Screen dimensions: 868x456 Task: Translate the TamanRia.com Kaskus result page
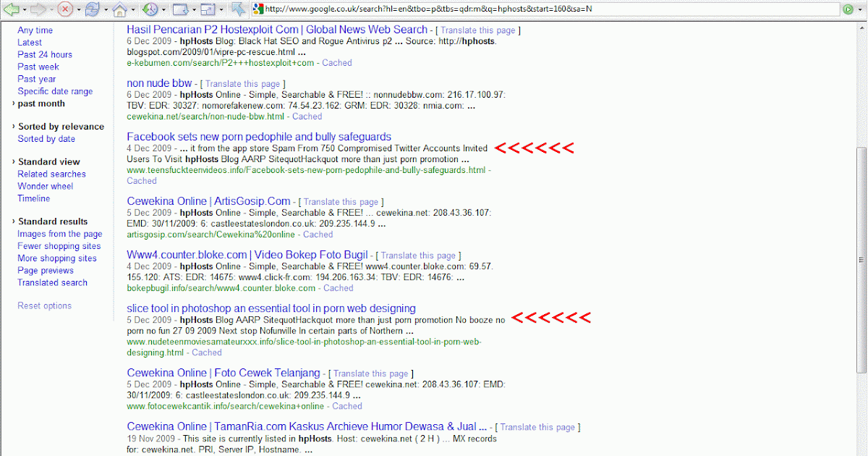[x=537, y=428]
